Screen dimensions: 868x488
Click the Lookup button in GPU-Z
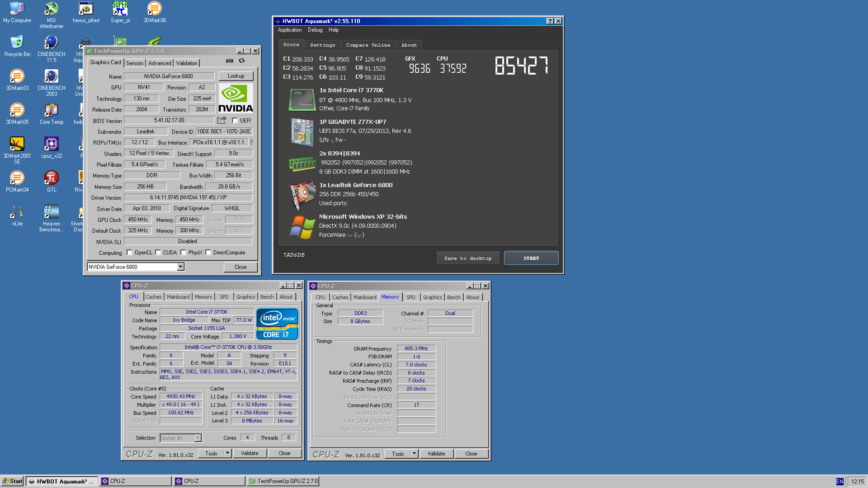tap(236, 76)
